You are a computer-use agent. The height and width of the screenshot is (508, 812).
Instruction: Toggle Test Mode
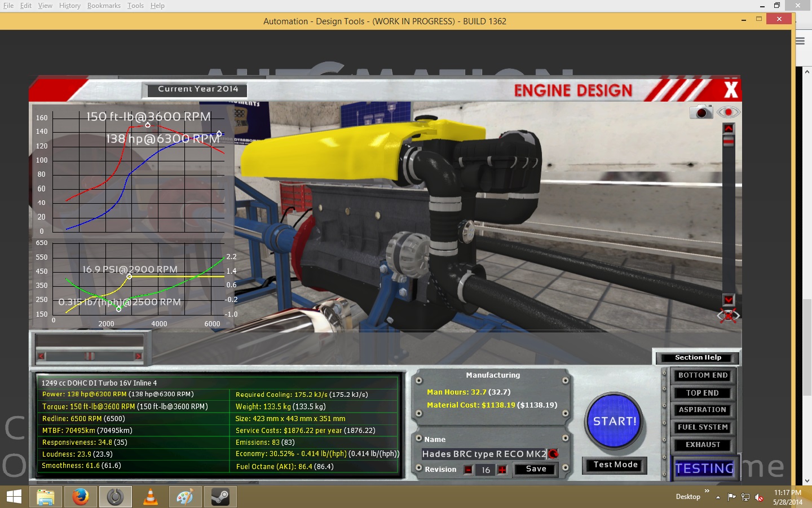pyautogui.click(x=615, y=465)
